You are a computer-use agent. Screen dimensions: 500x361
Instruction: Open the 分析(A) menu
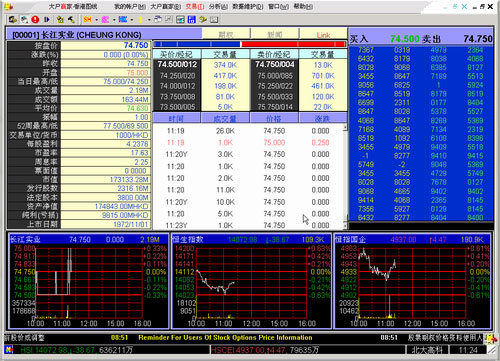click(x=218, y=6)
